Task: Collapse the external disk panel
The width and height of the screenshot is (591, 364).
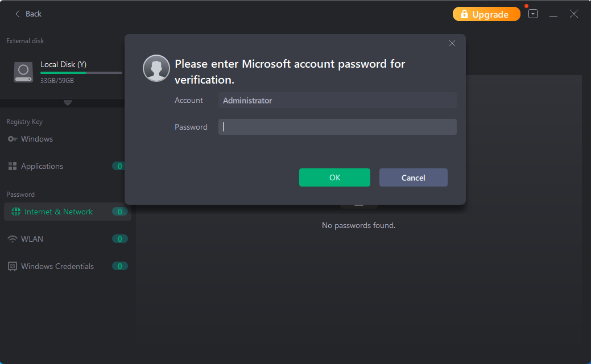Action: tap(68, 103)
